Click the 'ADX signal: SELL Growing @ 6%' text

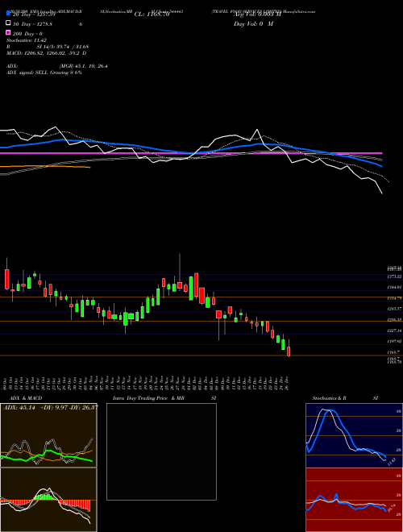(44, 73)
